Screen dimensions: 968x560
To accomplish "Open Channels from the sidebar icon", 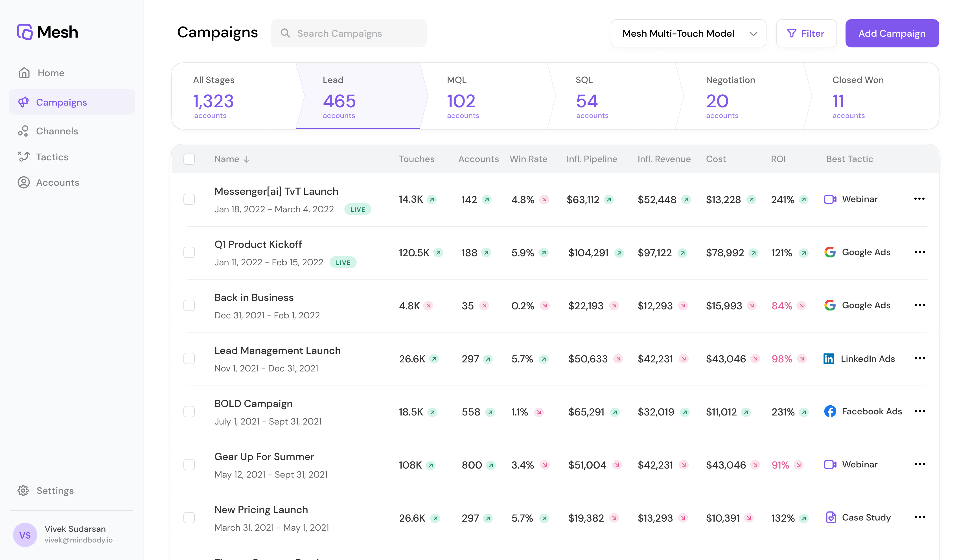I will point(23,131).
